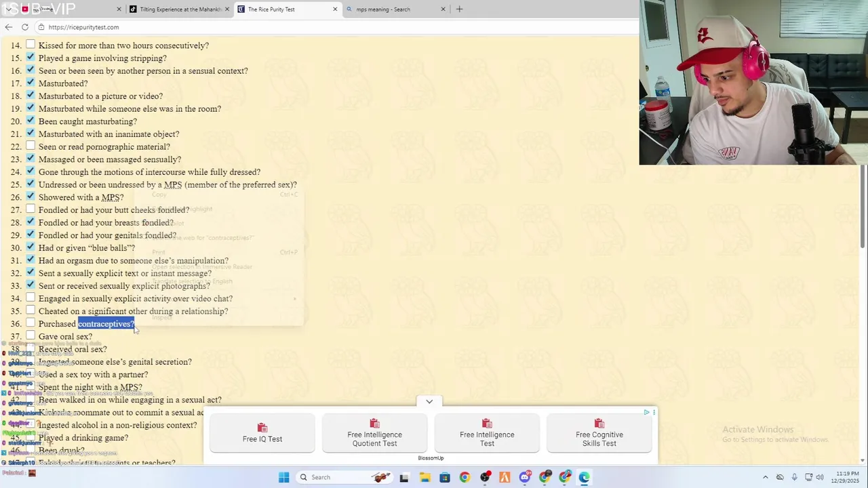The image size is (868, 488).
Task: Click the Free Intelligence Test ad button
Action: pos(487,432)
